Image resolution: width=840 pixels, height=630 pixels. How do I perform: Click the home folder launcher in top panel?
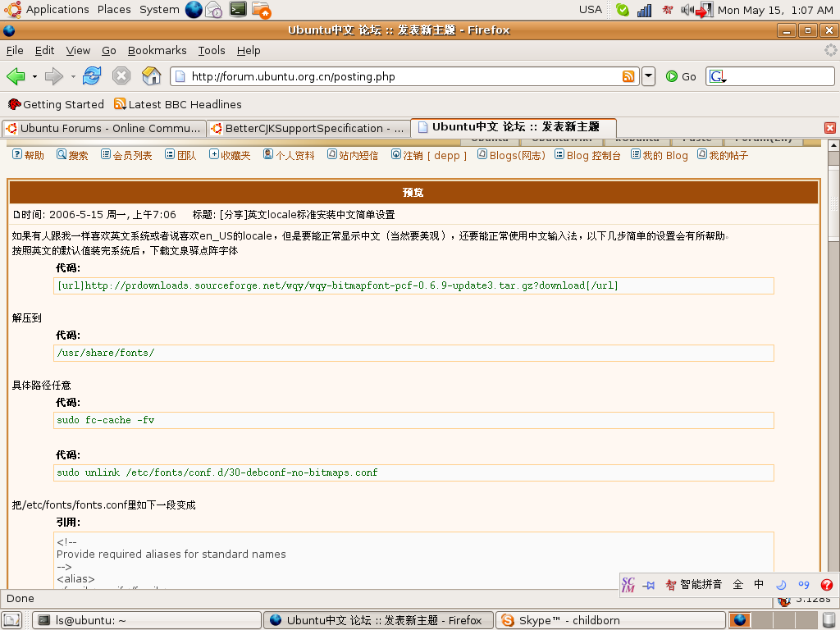(x=262, y=10)
